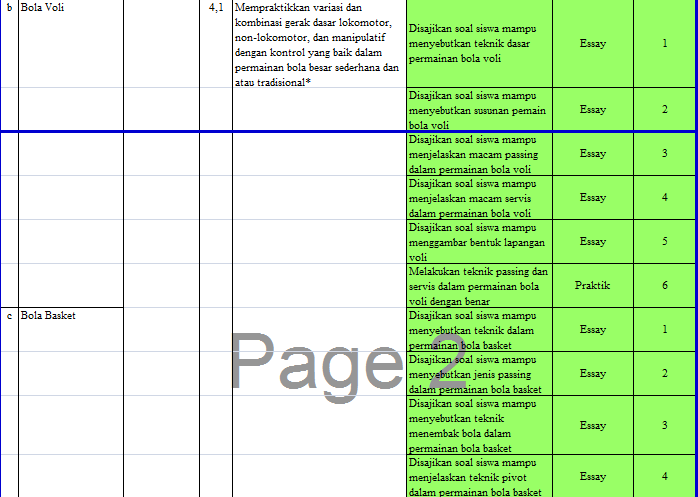Select number 4 in the teknik pivot row

tap(664, 476)
